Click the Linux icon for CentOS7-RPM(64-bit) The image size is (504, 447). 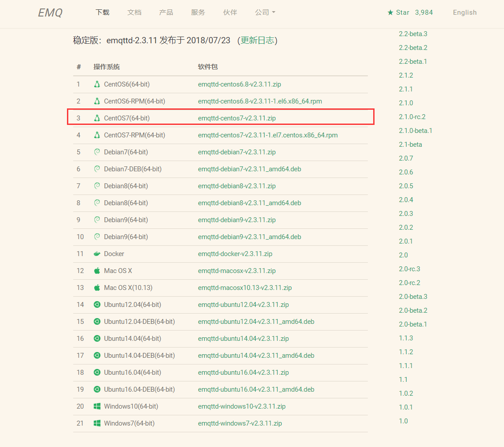97,135
